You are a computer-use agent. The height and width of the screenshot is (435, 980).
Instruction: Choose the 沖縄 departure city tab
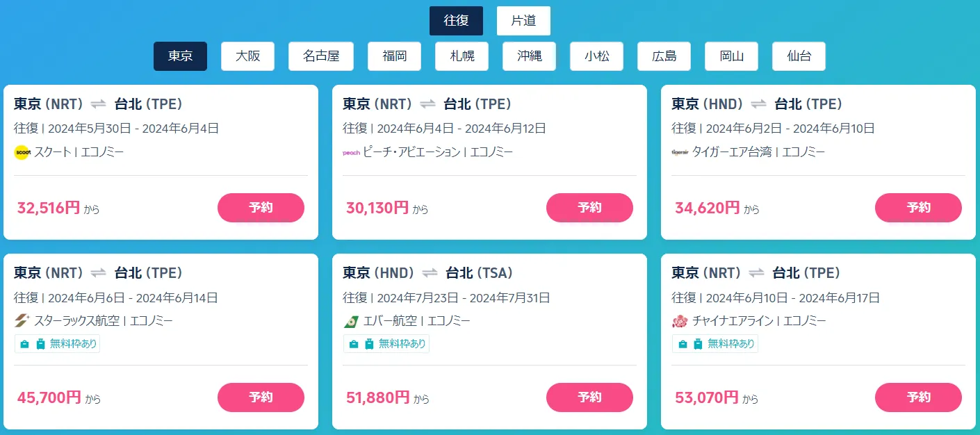click(x=529, y=56)
